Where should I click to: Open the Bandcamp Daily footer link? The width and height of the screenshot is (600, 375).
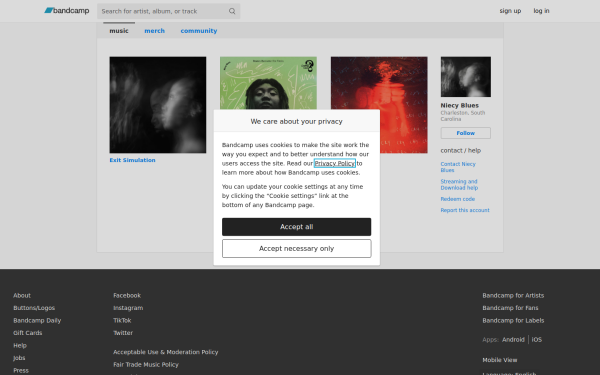37,320
